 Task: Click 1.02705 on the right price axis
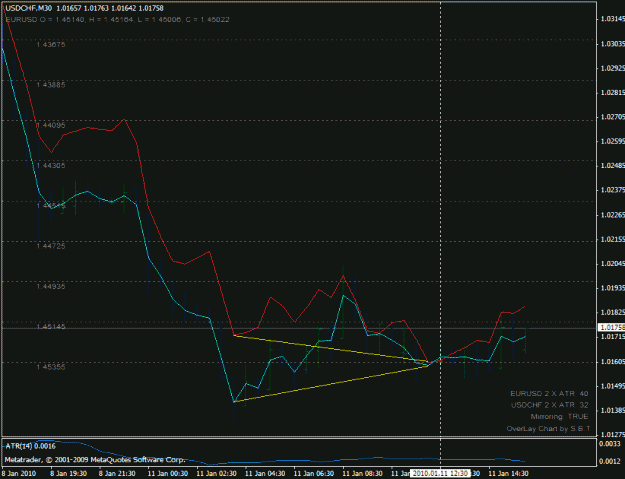click(613, 117)
